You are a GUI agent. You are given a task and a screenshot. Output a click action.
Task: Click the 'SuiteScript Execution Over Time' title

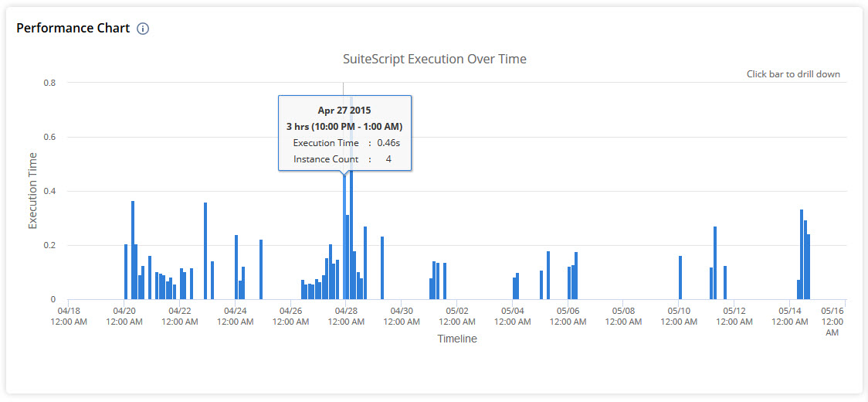tap(435, 59)
